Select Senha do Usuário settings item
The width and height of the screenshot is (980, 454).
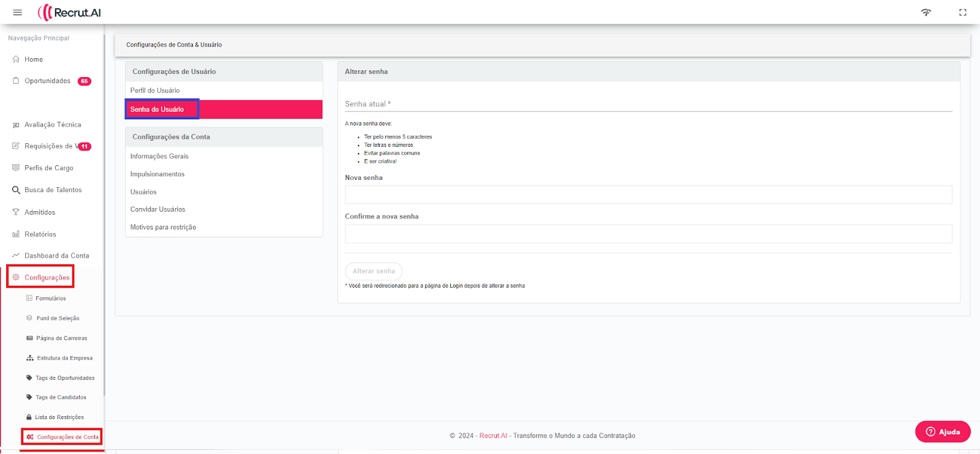pos(157,110)
